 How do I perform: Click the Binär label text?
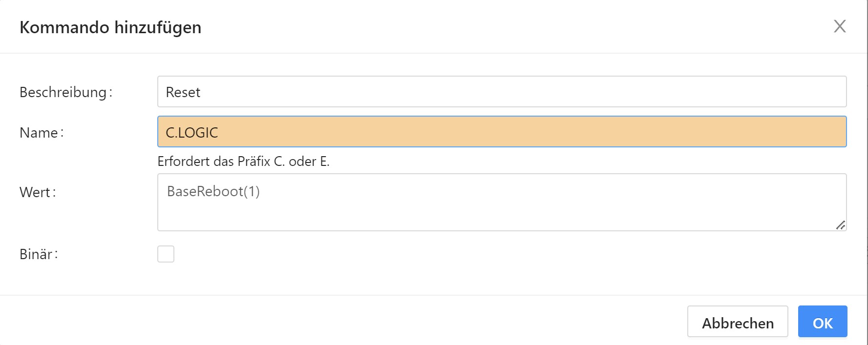(x=36, y=254)
